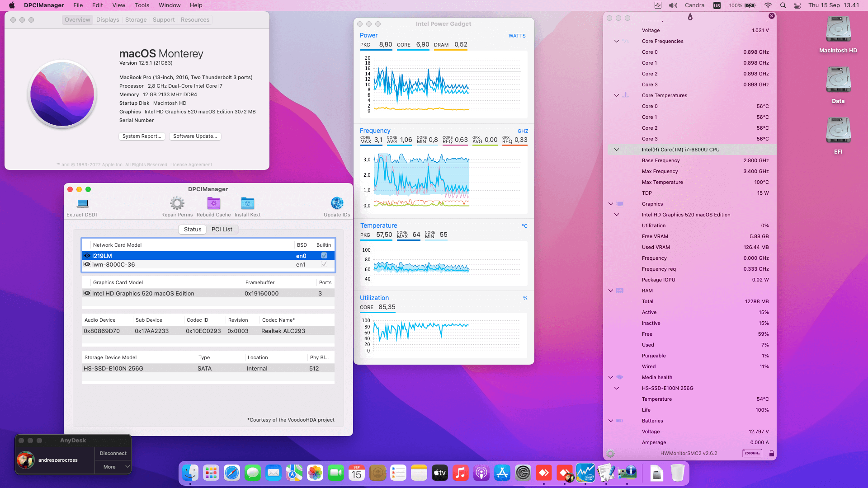868x488 pixels.
Task: Open the Data drive on desktop
Action: 838,85
